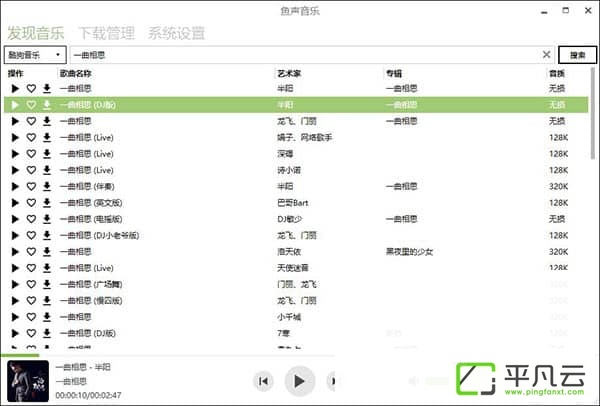Download 小千城's 一曲相思 song
The height and width of the screenshot is (406, 600).
(47, 317)
